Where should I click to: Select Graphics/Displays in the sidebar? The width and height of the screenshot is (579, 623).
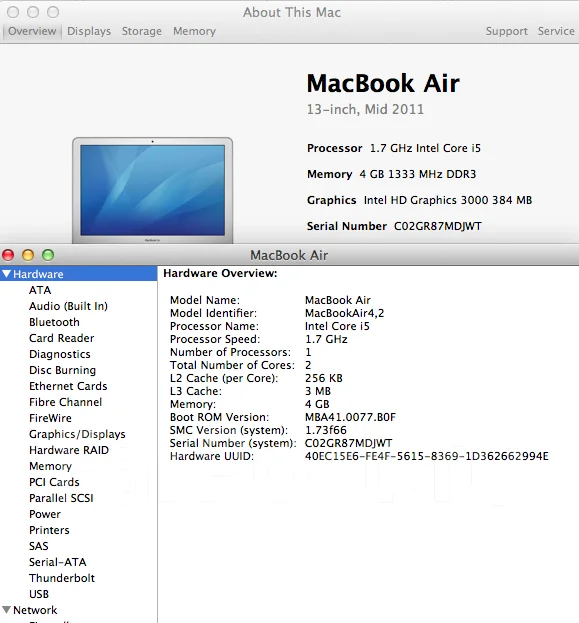[x=77, y=434]
